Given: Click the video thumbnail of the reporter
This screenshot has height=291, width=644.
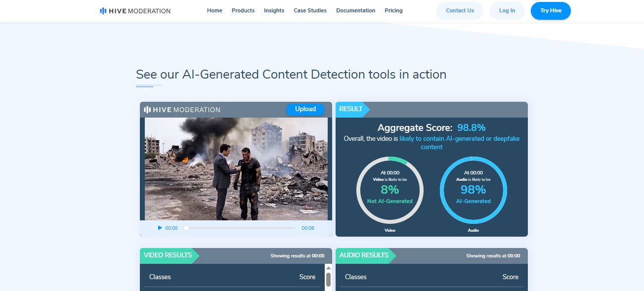Looking at the screenshot, I should tap(236, 169).
